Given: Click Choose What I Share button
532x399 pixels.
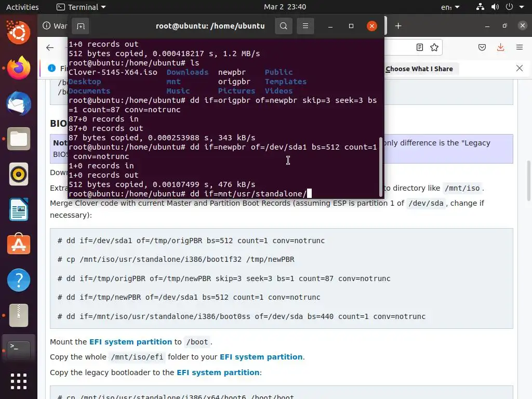Looking at the screenshot, I should click(x=419, y=69).
